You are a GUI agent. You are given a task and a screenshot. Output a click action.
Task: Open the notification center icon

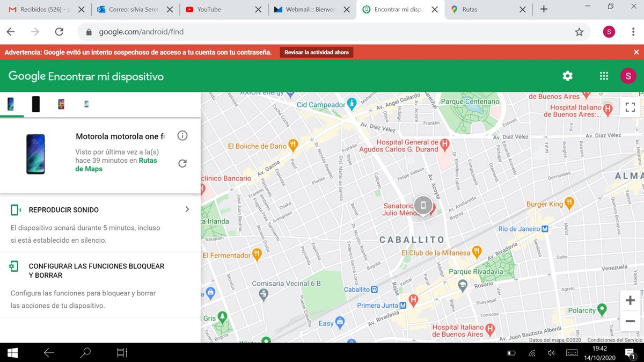pos(631,353)
